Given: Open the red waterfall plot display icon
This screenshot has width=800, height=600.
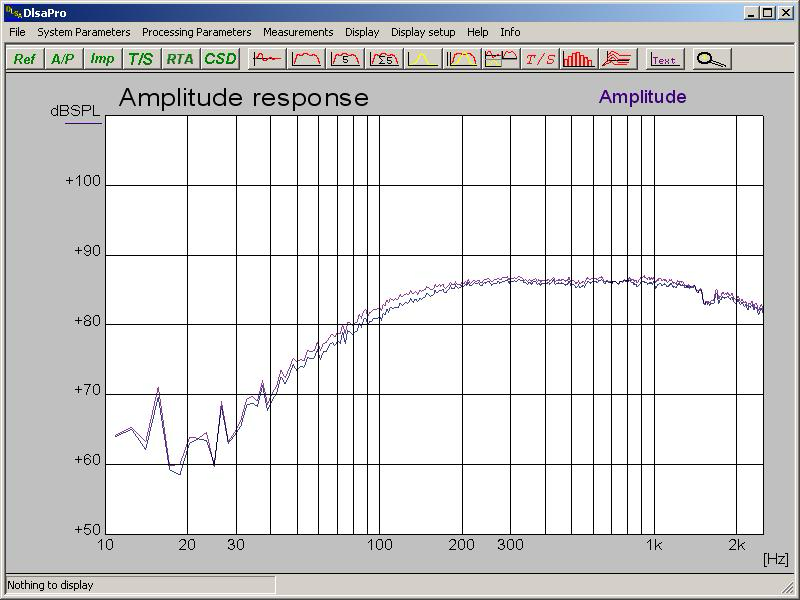Looking at the screenshot, I should click(x=618, y=59).
